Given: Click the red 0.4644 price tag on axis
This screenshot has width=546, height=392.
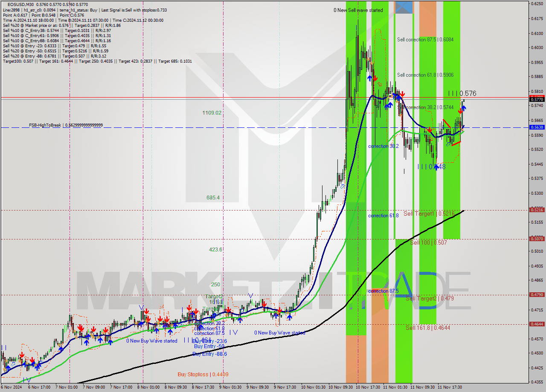Looking at the screenshot, I should click(537, 324).
